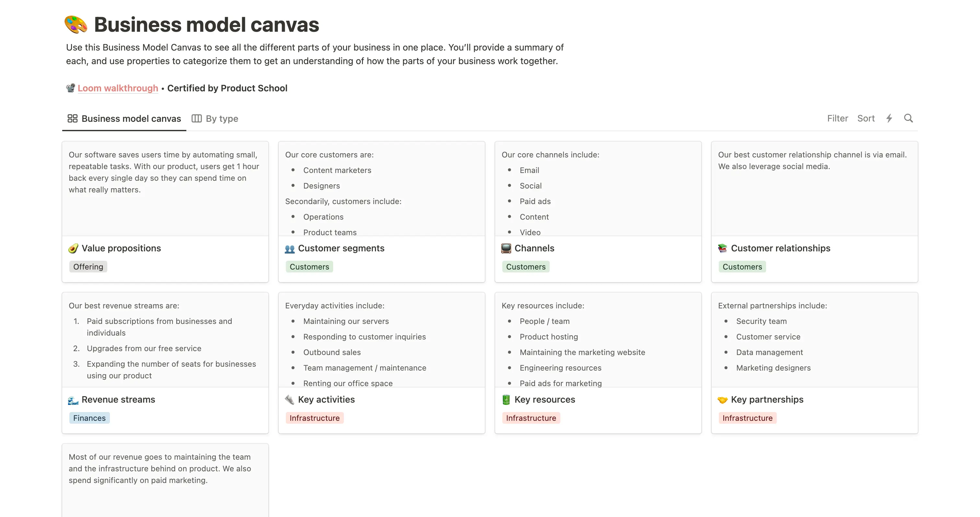Click the palette emoji page icon
The width and height of the screenshot is (980, 517).
pos(76,24)
